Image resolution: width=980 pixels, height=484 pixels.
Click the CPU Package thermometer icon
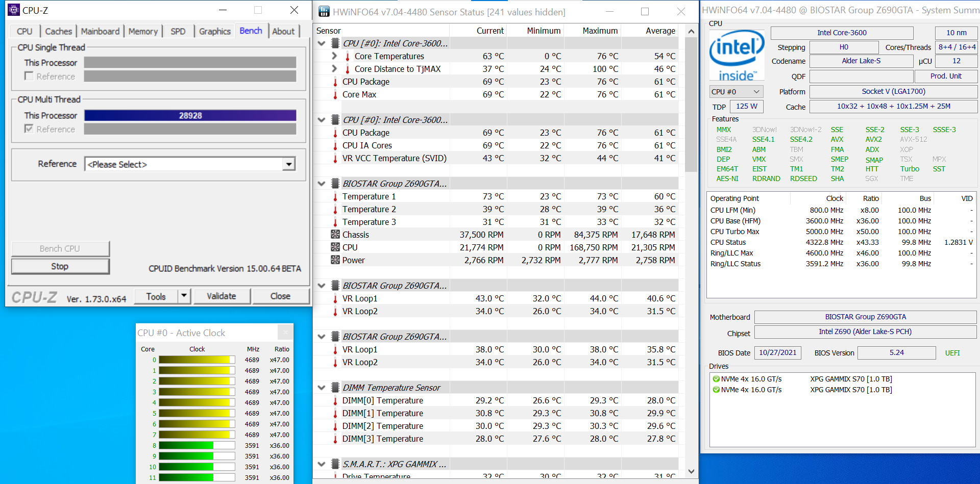[x=335, y=82]
